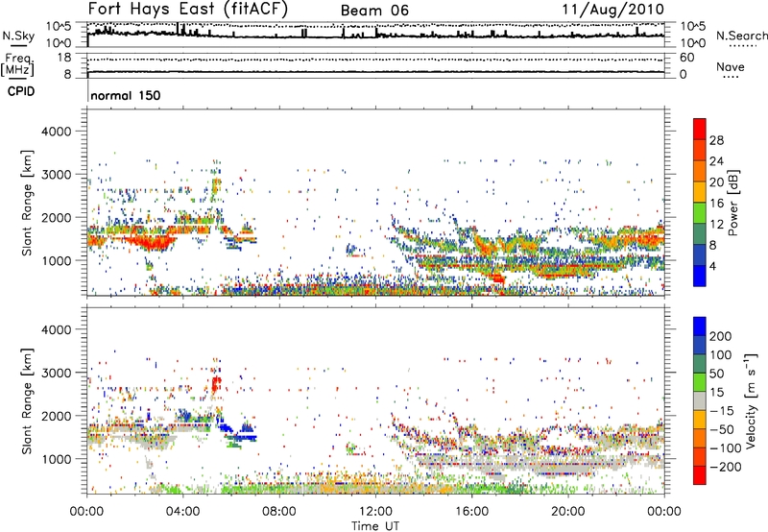The height and width of the screenshot is (532, 768).
Task: Click the '20:00' time axis label
Action: pos(567,512)
